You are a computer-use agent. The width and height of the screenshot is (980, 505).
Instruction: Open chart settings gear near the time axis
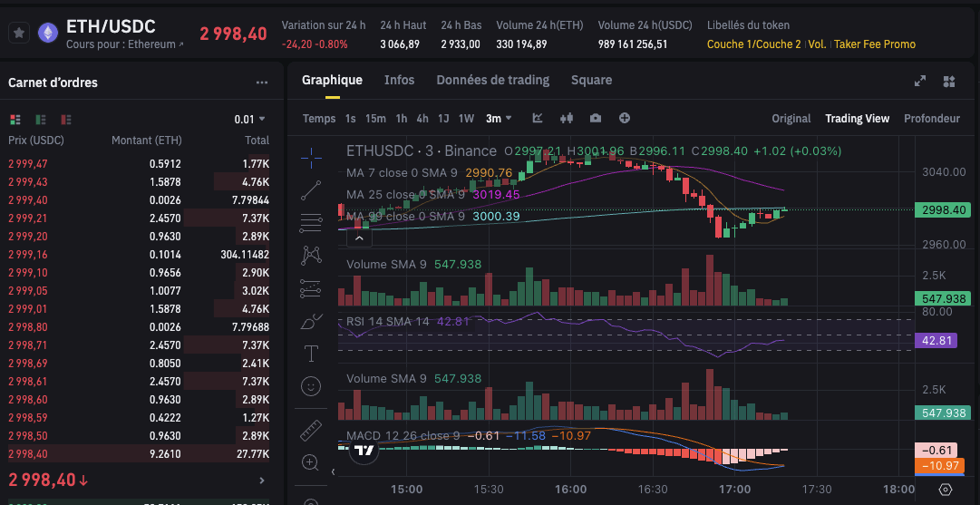945,490
